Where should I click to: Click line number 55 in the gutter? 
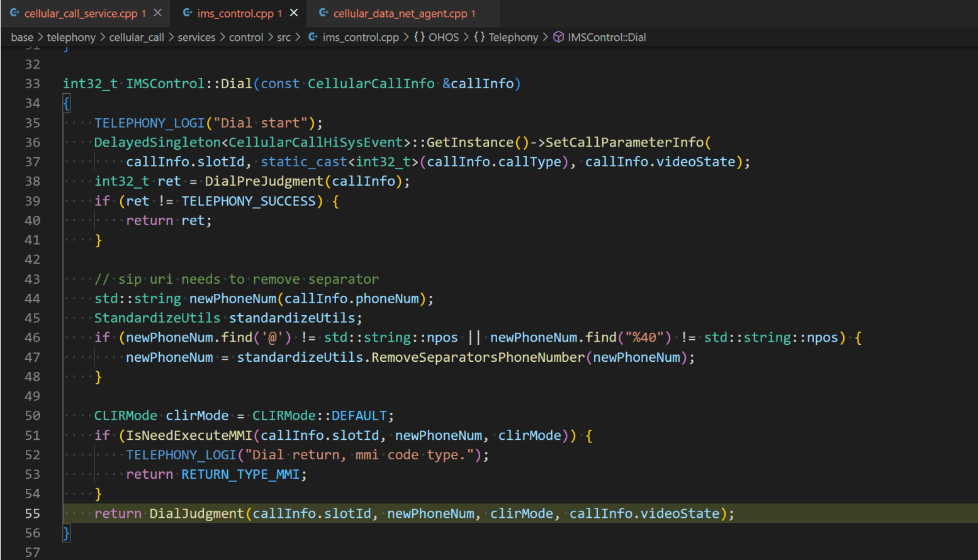point(32,513)
